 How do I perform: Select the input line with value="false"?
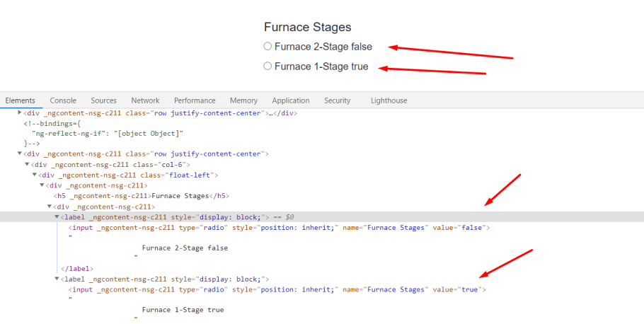pyautogui.click(x=280, y=228)
